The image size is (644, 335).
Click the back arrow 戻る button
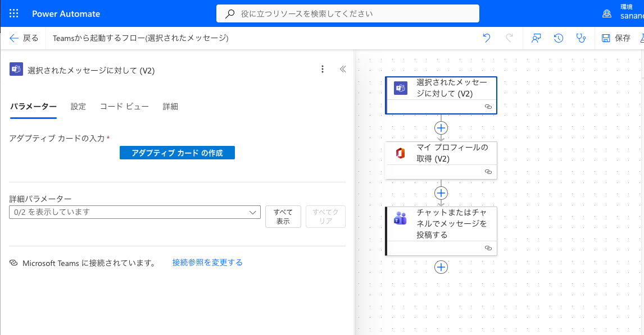[24, 38]
